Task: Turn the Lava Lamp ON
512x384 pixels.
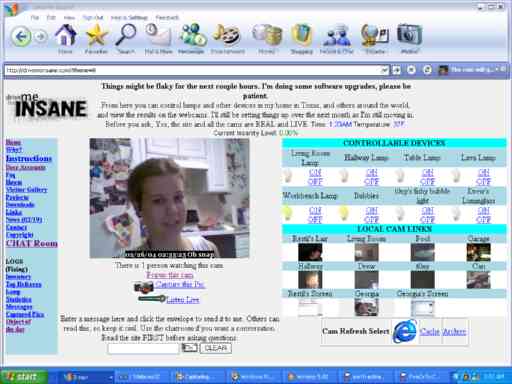Action: pos(484,173)
